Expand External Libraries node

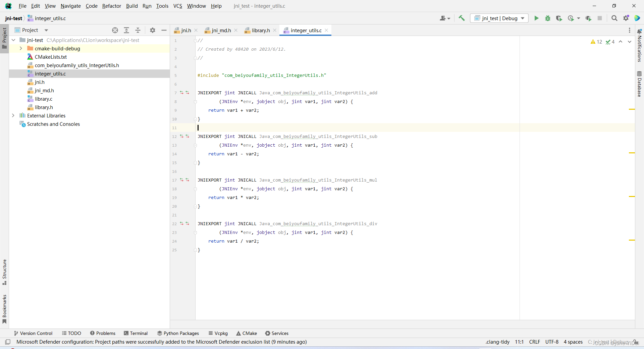point(13,115)
